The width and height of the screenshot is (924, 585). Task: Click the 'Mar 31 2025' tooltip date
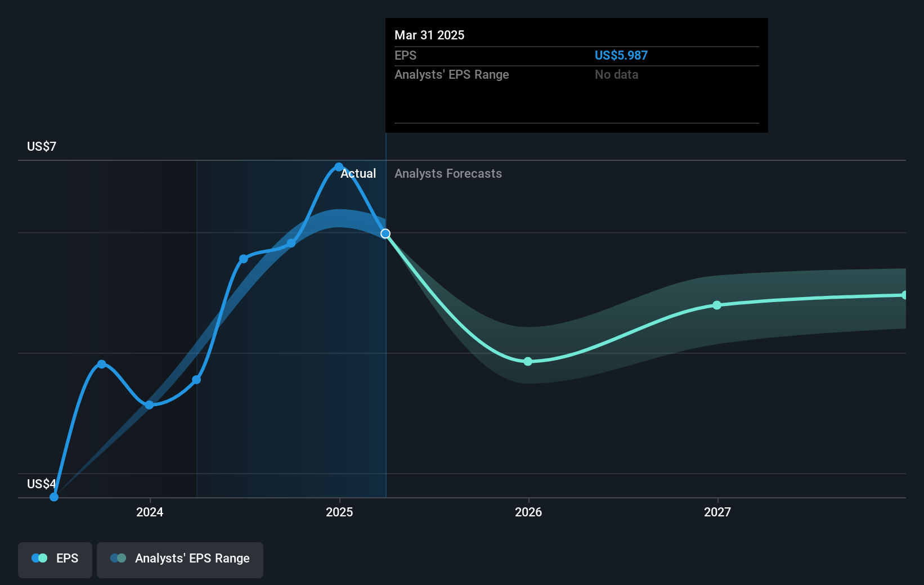click(x=429, y=35)
